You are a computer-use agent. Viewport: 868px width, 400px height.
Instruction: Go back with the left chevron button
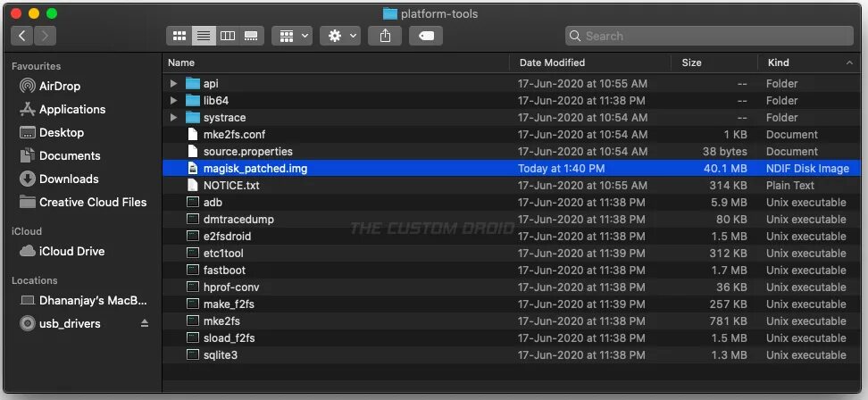(x=22, y=36)
